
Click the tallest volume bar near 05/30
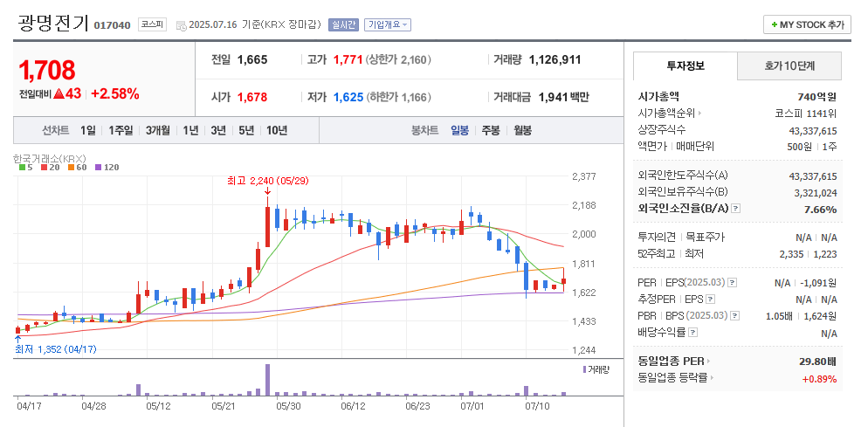(x=267, y=380)
